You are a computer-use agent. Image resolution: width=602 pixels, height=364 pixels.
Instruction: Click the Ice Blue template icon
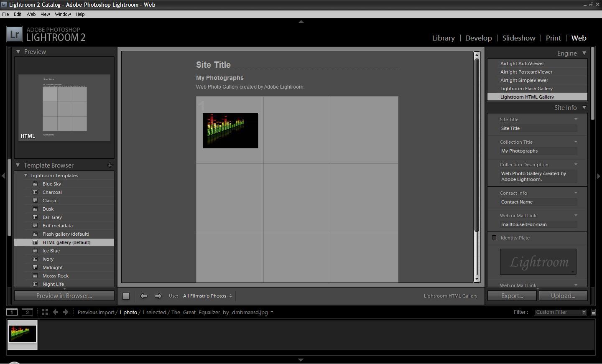[x=35, y=251]
